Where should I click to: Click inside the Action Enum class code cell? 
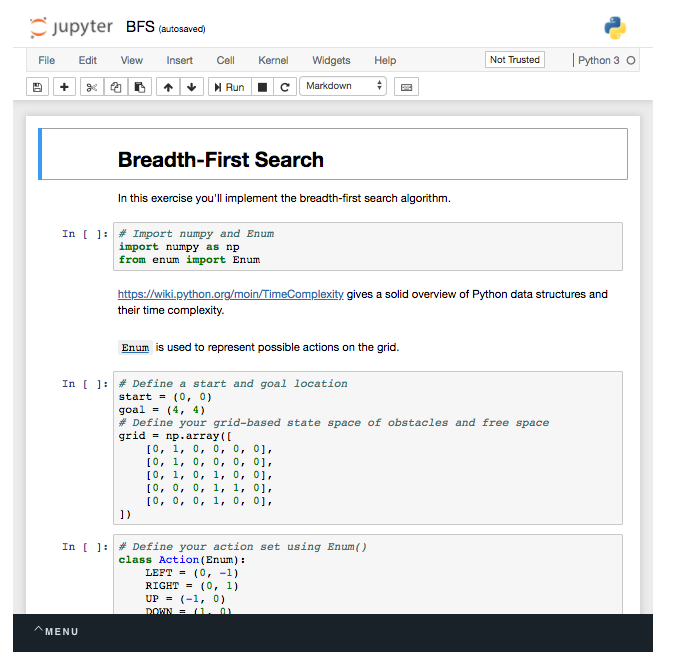pos(368,574)
